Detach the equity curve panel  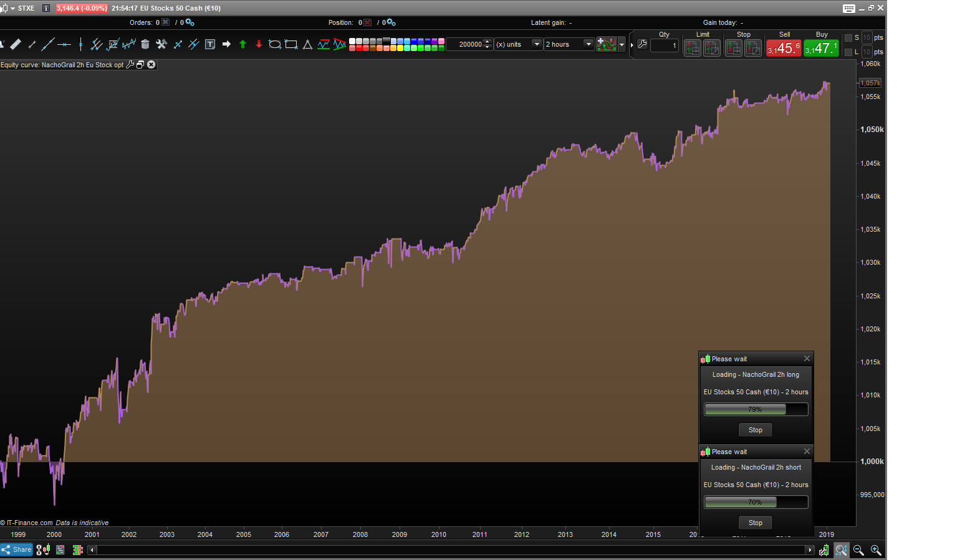coord(140,65)
